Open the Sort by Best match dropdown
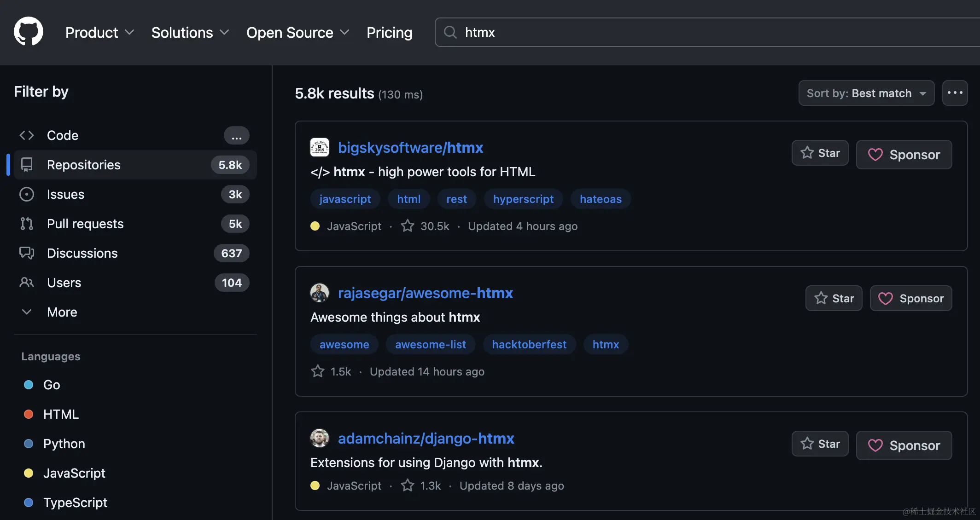The height and width of the screenshot is (520, 980). pyautogui.click(x=866, y=93)
